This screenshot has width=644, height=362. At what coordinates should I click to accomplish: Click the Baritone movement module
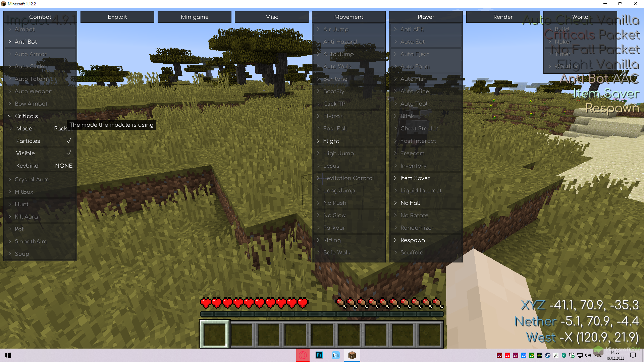(x=334, y=79)
